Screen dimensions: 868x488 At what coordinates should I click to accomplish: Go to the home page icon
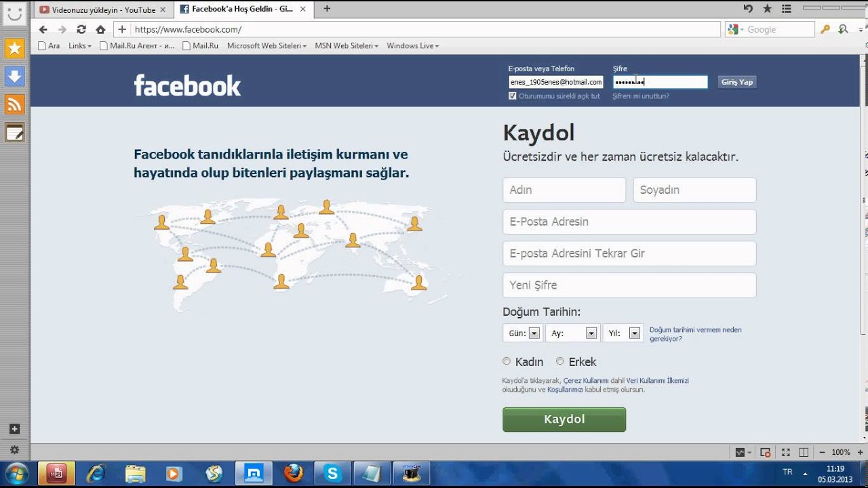(100, 29)
